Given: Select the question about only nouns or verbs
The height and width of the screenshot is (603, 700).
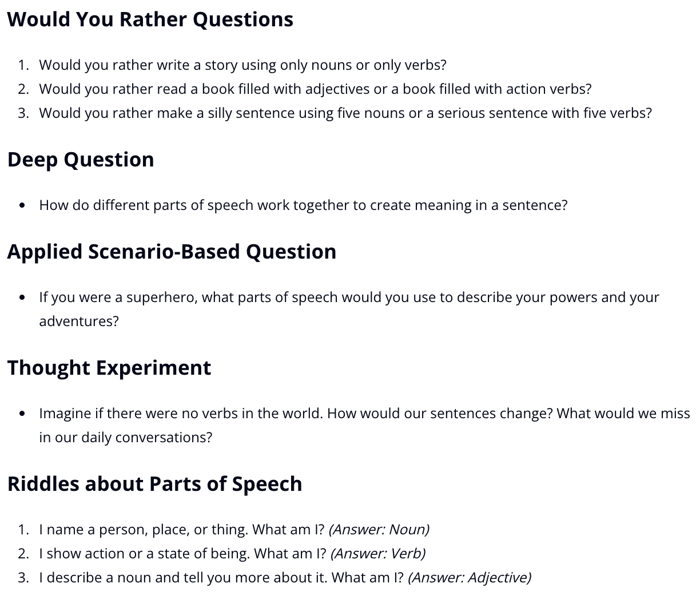Looking at the screenshot, I should [x=242, y=65].
